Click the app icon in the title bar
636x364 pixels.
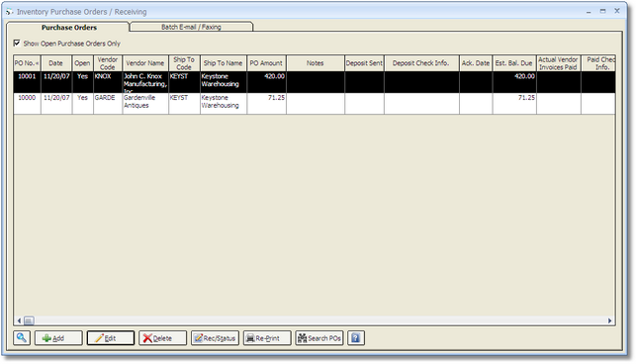[9, 12]
